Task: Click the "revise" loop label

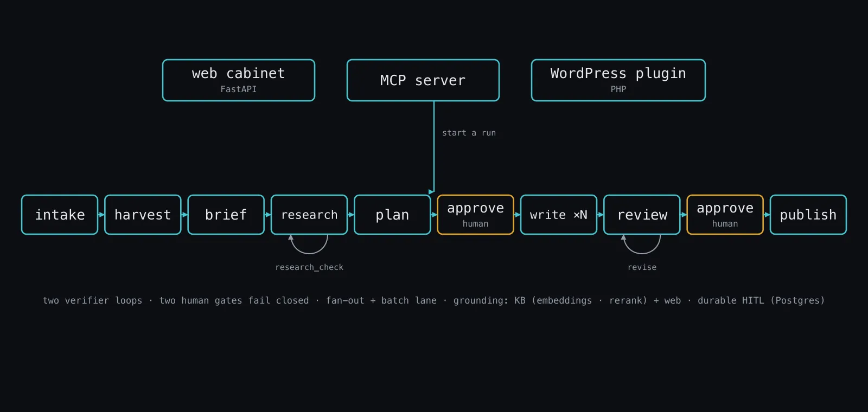Action: [x=642, y=267]
